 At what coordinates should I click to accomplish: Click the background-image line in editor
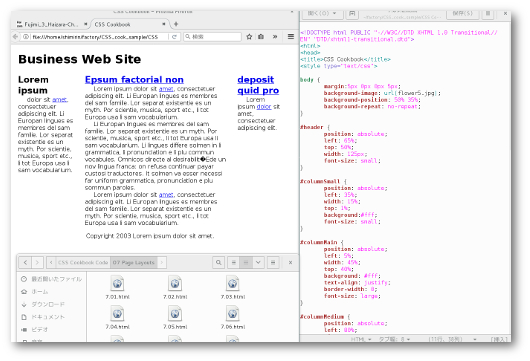click(382, 93)
